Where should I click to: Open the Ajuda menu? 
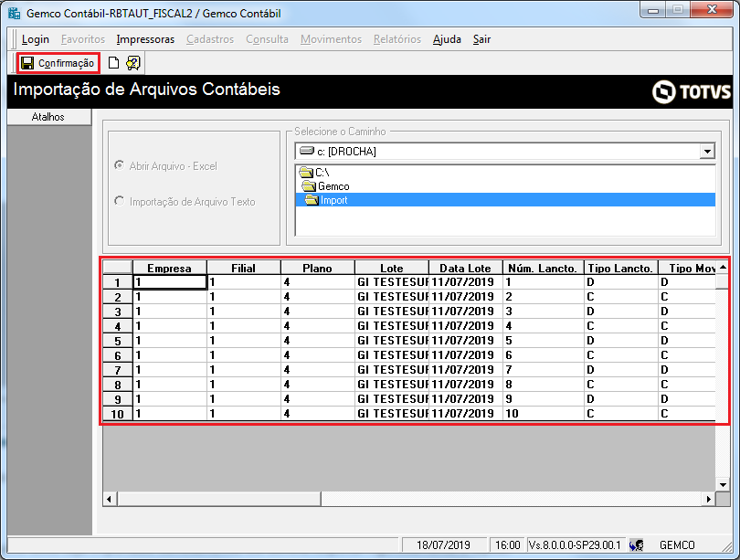click(447, 39)
